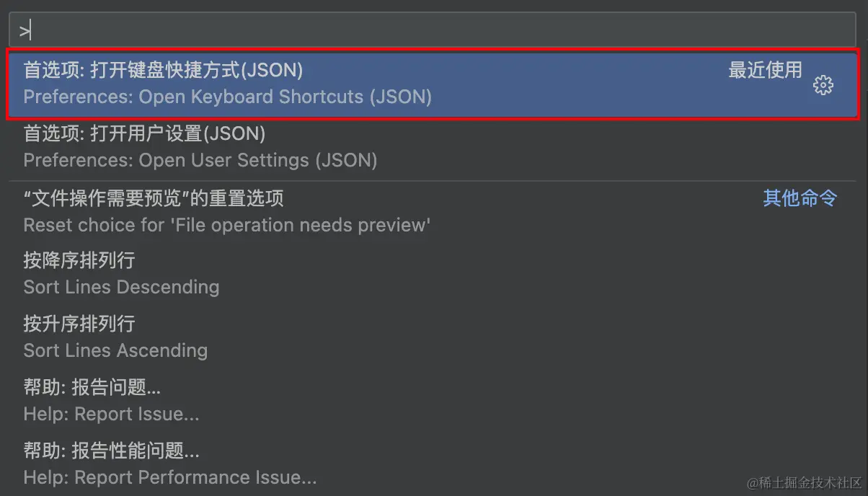Viewport: 868px width, 496px height.
Task: Choose 首选项: 打开用户设置(JSON) entry
Action: coord(144,133)
